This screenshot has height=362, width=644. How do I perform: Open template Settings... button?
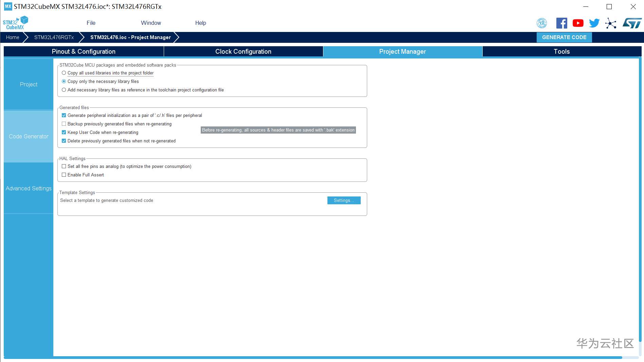pyautogui.click(x=344, y=200)
